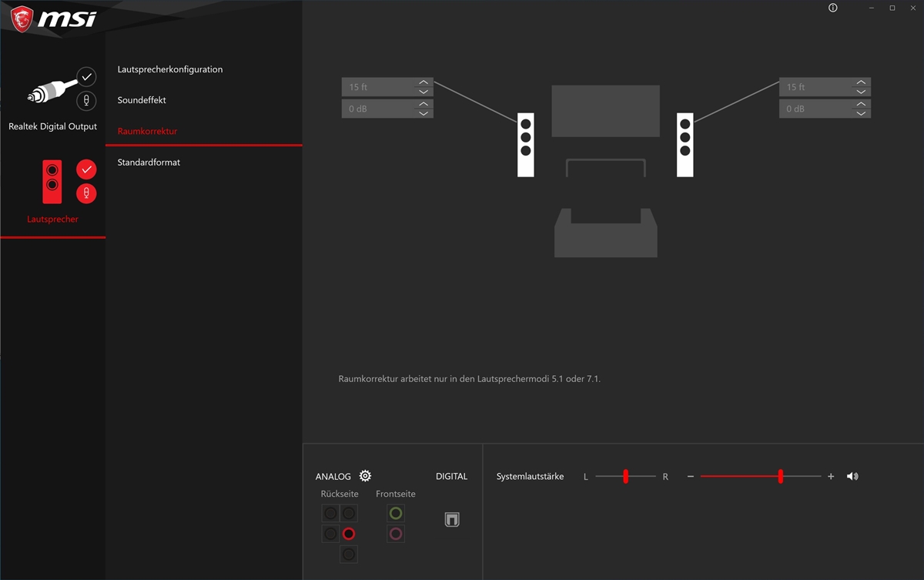Click the left front speaker in room diagram
This screenshot has width=924, height=580.
[x=526, y=145]
